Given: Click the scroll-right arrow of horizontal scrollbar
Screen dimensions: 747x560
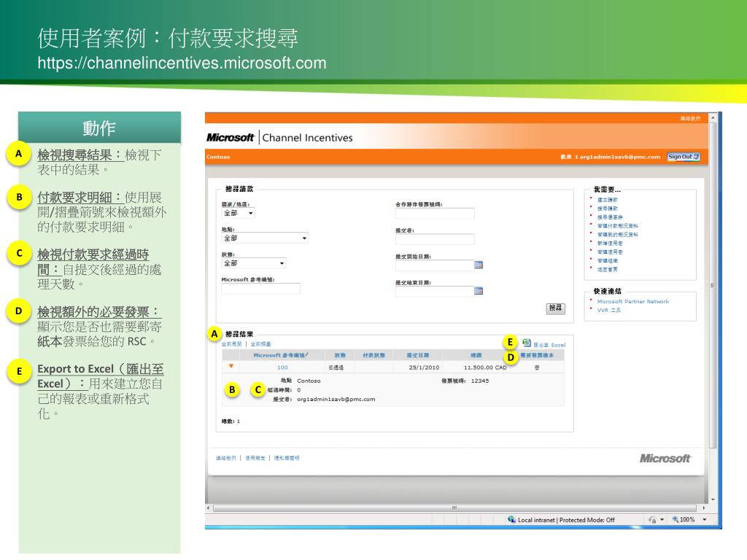Looking at the screenshot, I should (x=704, y=508).
